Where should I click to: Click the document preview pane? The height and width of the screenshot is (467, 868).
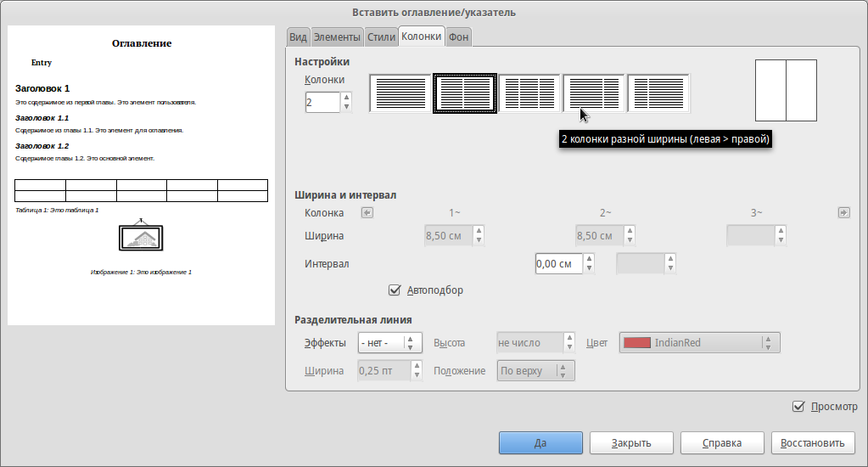click(x=141, y=175)
